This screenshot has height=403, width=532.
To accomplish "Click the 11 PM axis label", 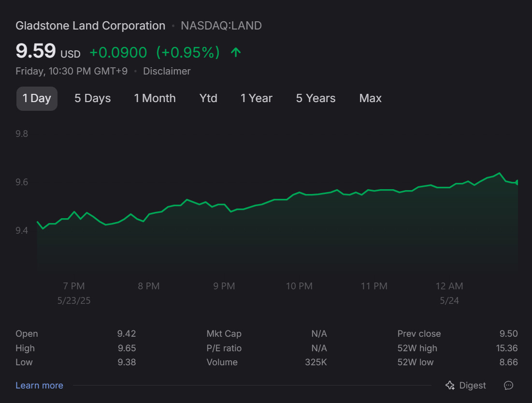I will (x=374, y=286).
